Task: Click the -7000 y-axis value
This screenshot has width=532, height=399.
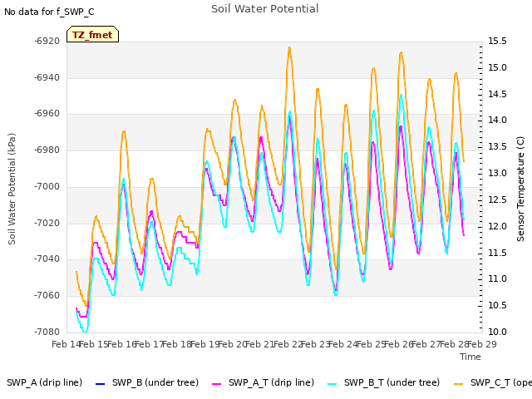Action: tap(47, 186)
